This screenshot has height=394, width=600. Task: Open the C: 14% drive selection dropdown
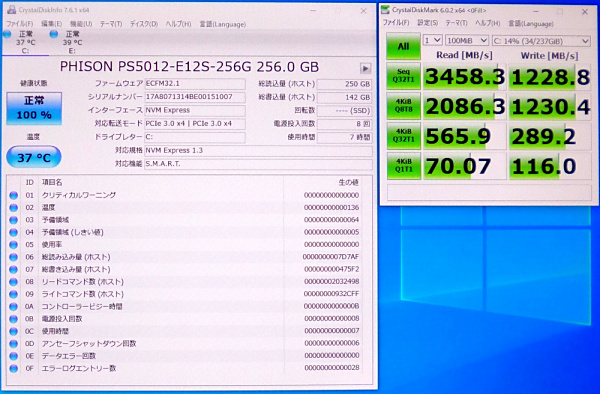click(x=541, y=41)
